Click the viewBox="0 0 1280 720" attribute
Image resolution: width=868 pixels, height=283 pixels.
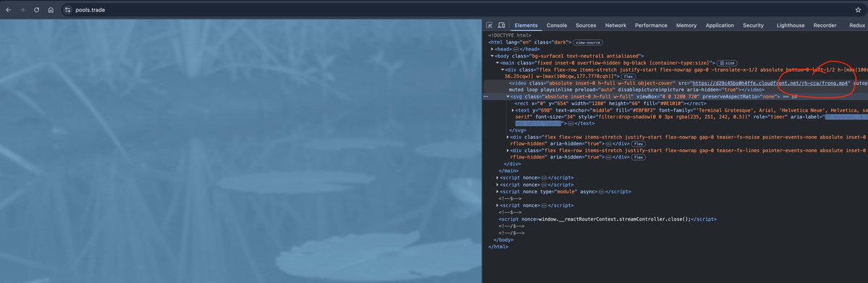(667, 96)
